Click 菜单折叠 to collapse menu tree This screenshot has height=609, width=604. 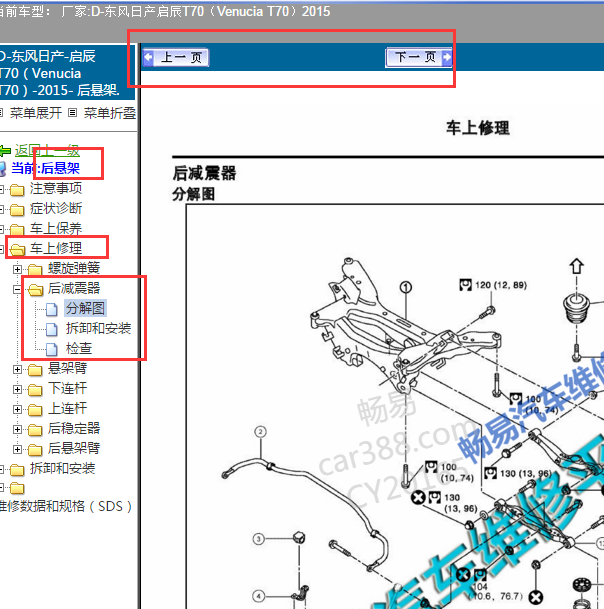[x=110, y=113]
